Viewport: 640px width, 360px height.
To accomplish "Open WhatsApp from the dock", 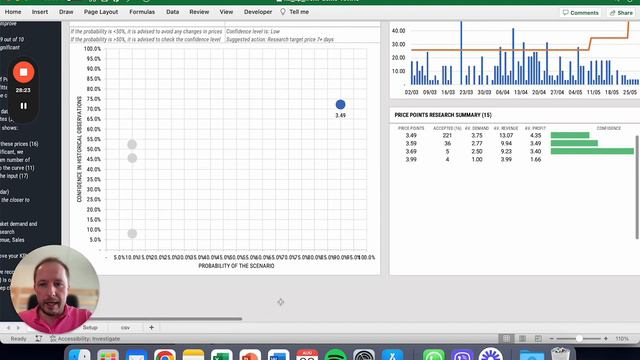I will [x=433, y=355].
